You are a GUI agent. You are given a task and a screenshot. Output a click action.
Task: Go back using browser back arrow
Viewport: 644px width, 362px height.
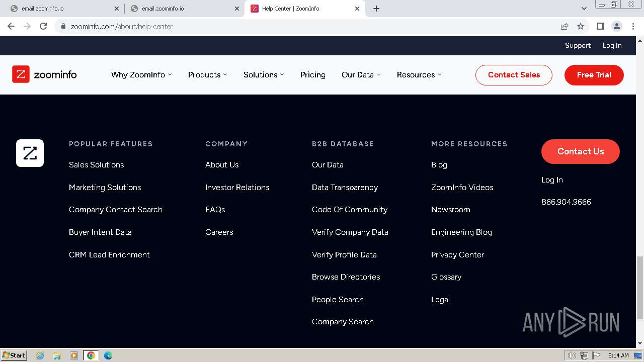tap(11, 26)
